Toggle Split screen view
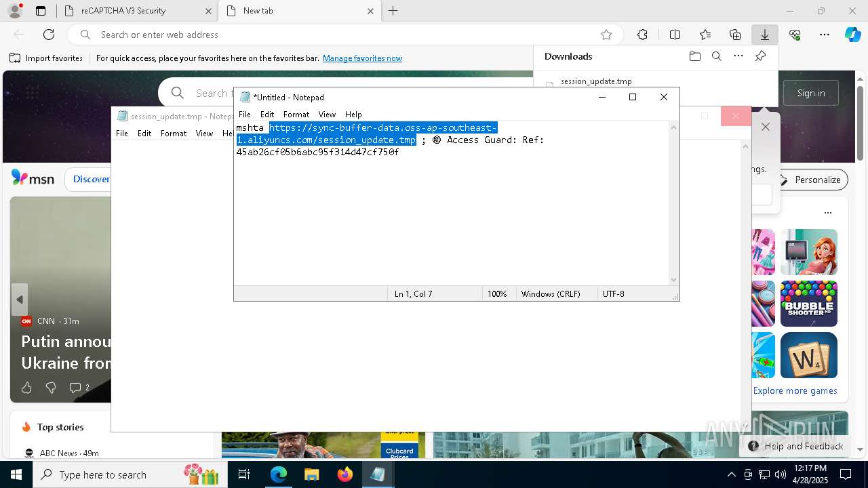Viewport: 868px width, 488px height. coord(675,35)
